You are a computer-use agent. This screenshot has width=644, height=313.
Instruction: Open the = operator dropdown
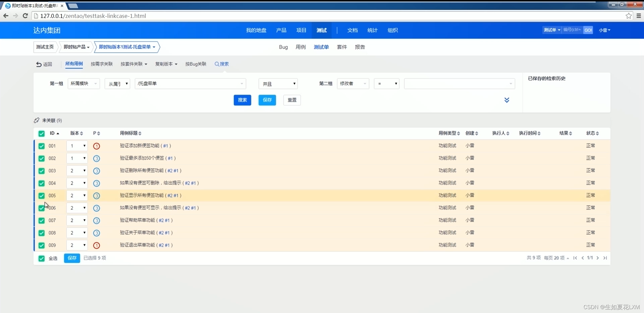pyautogui.click(x=387, y=84)
